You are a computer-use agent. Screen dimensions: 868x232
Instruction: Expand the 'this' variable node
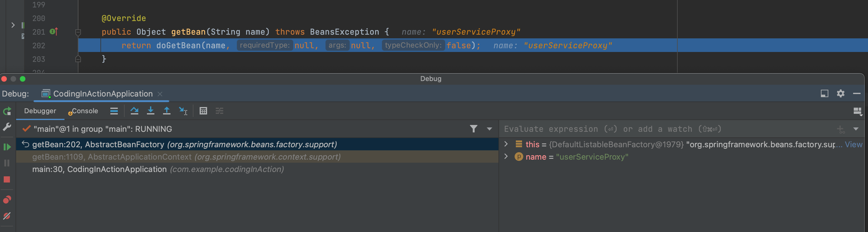click(506, 144)
